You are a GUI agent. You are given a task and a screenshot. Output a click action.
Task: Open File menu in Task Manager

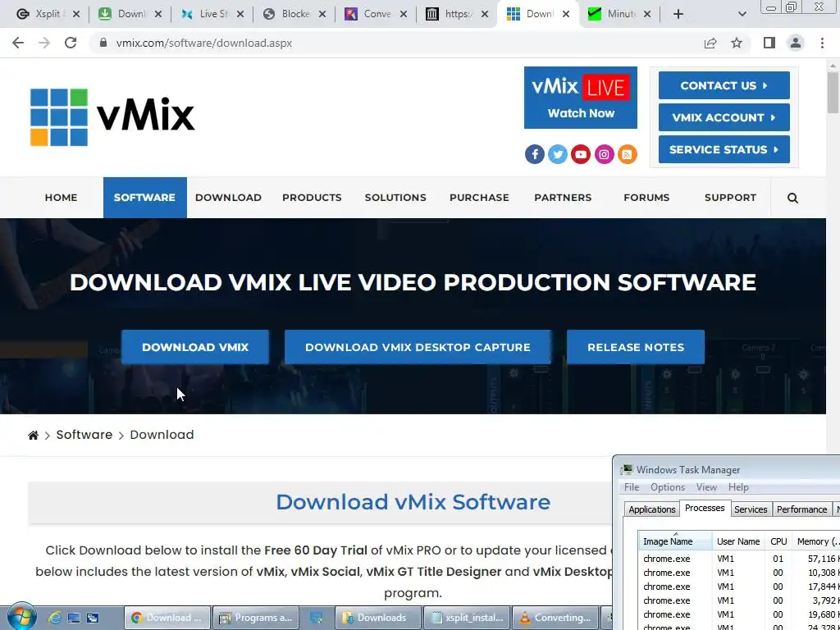pos(632,487)
